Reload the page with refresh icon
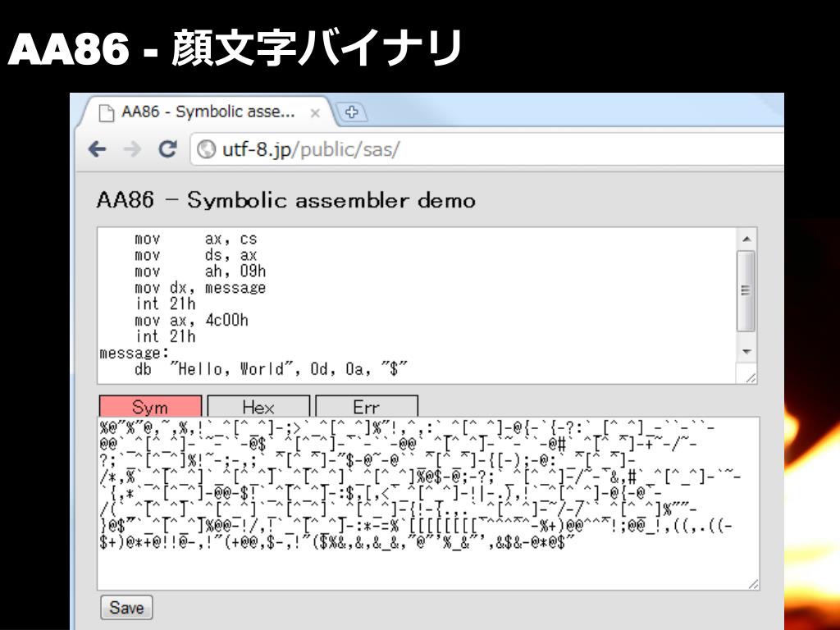The height and width of the screenshot is (630, 840). click(x=167, y=150)
